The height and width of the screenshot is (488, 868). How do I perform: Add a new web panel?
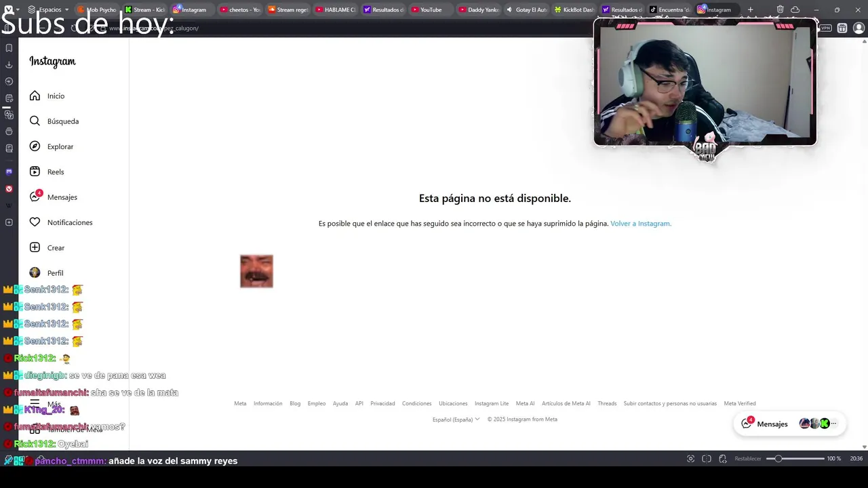point(9,222)
